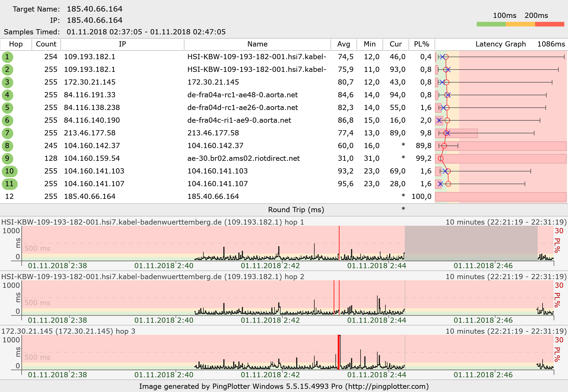Click the 9,8 packet loss value
The width and height of the screenshot is (568, 392).
pyautogui.click(x=426, y=133)
